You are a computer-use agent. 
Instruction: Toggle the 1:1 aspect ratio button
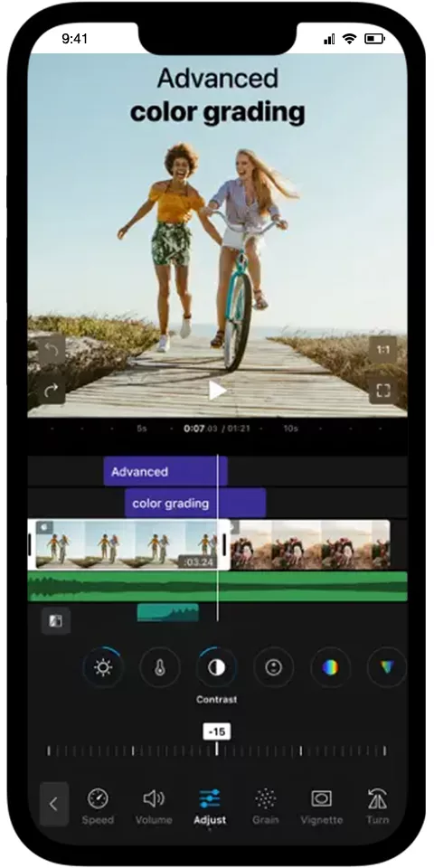click(383, 349)
